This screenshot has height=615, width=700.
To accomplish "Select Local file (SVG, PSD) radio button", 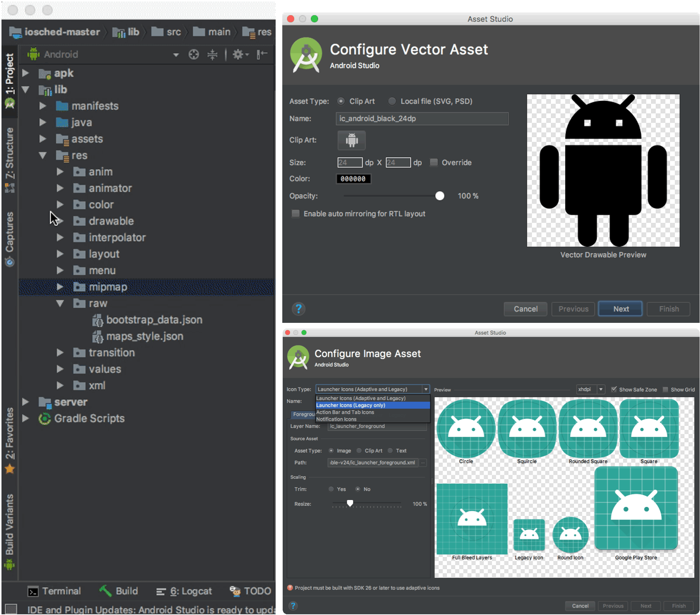I will [392, 101].
